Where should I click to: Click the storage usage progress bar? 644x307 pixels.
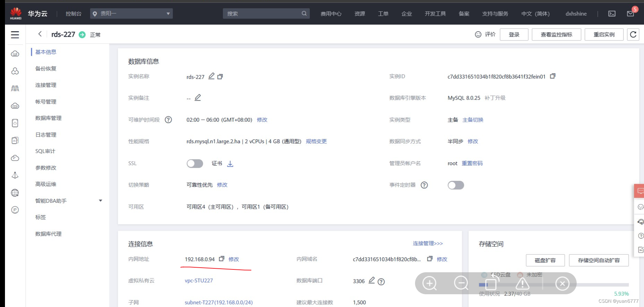554,285
